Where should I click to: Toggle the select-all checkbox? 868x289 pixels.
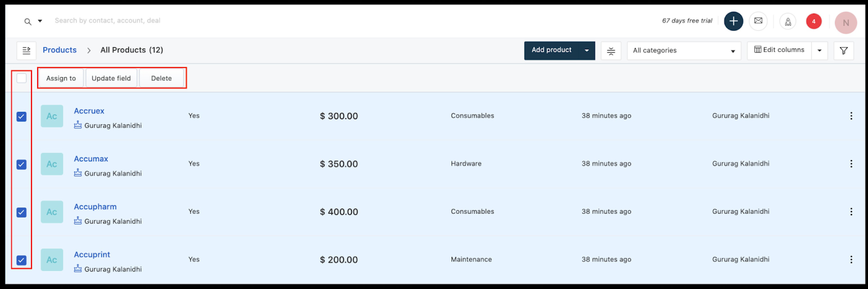click(x=22, y=78)
